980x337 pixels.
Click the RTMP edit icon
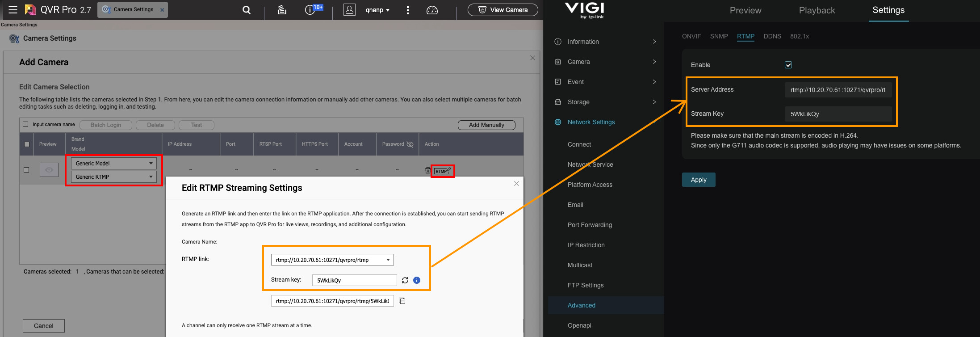coord(443,171)
